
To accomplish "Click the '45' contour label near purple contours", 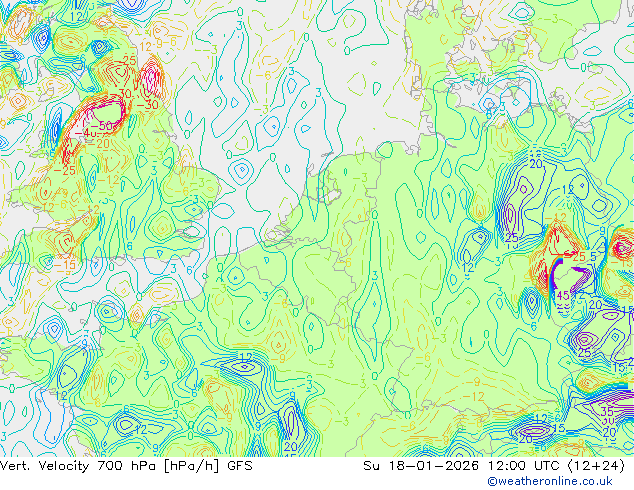I will coord(563,296).
